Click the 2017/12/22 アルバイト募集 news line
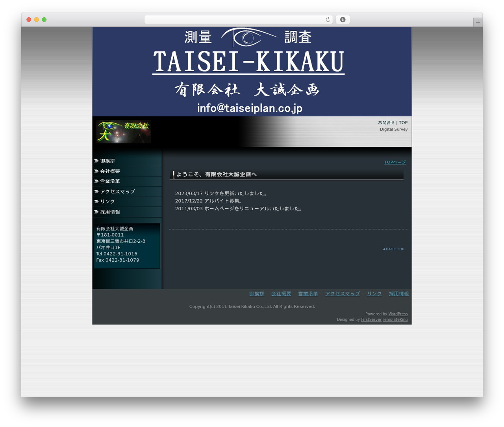The height and width of the screenshot is (427, 504). point(209,201)
